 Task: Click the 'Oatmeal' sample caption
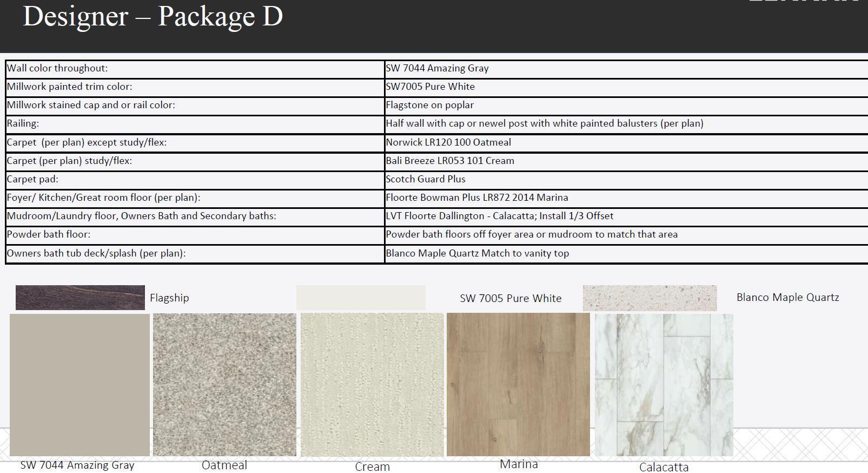coord(224,465)
